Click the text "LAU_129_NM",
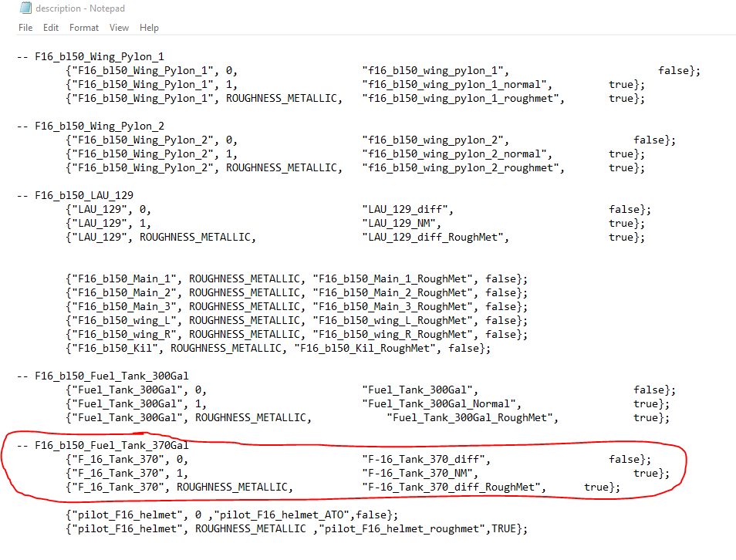The image size is (736, 560). 402,224
